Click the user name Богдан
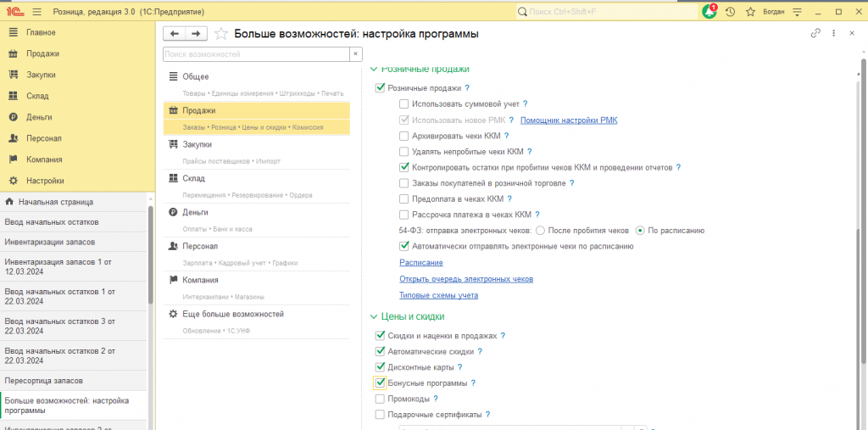Image resolution: width=868 pixels, height=430 pixels. (774, 12)
